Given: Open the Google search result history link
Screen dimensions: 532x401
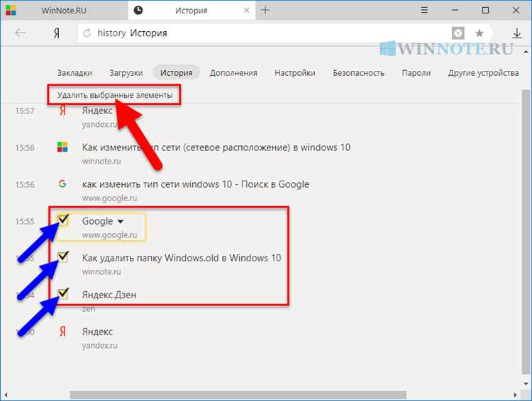Looking at the screenshot, I should click(195, 184).
